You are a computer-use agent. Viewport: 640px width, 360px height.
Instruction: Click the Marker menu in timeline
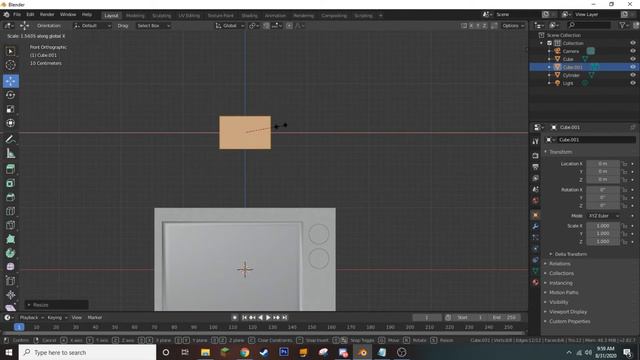tap(95, 318)
